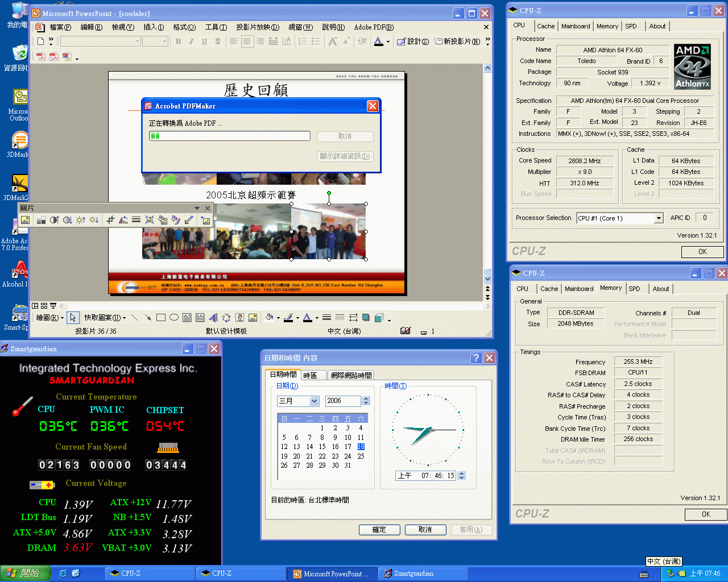
Task: Click Insert Clip Art icon in Drawing toolbar
Action: [239, 318]
